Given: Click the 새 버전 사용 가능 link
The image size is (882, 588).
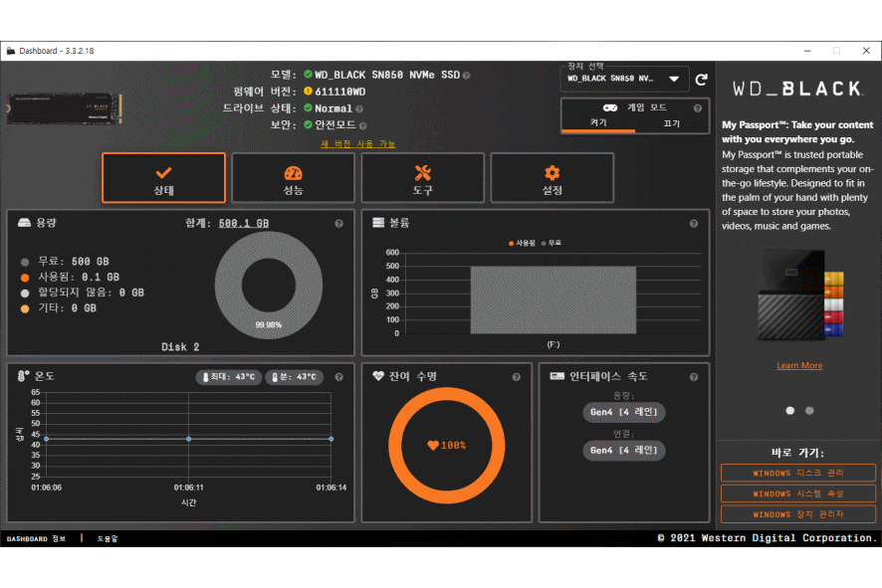Looking at the screenshot, I should 357,144.
